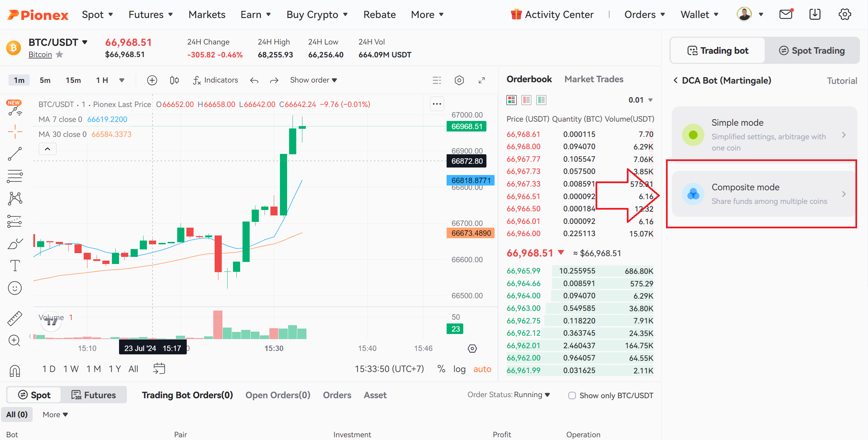Open the Wallet dropdown
Viewport: 868px width, 440px height.
tap(700, 15)
